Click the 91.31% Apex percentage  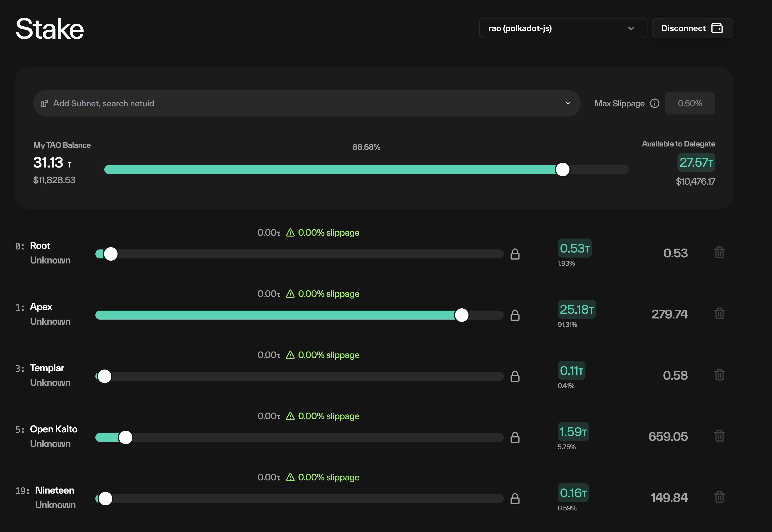click(567, 325)
